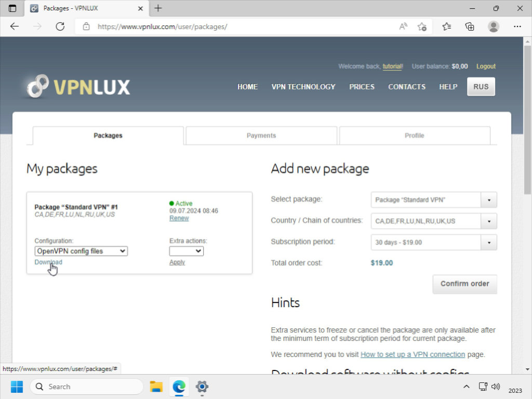The width and height of the screenshot is (532, 399).
Task: Open the network tray icon
Action: coord(483,387)
